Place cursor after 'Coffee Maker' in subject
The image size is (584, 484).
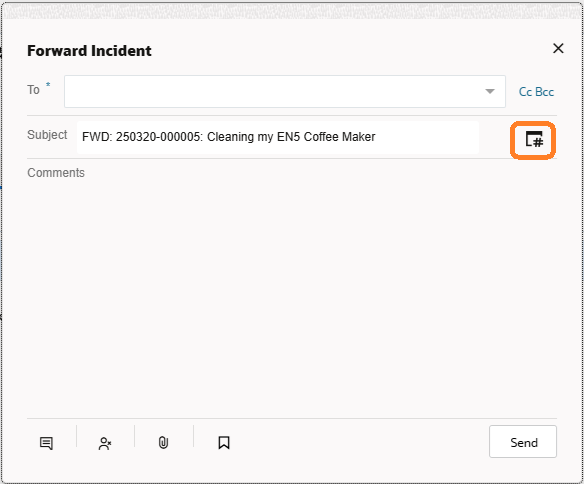377,137
